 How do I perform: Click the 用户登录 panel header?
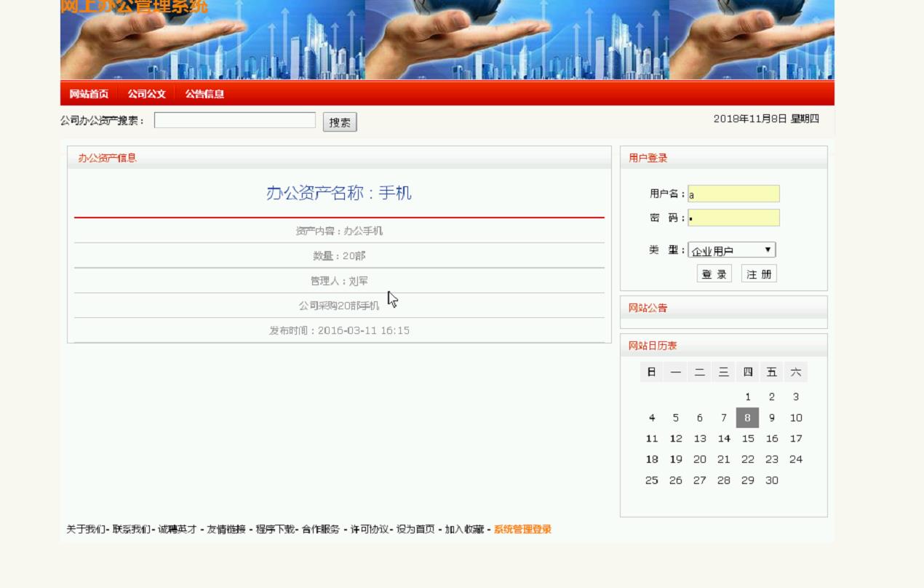723,158
